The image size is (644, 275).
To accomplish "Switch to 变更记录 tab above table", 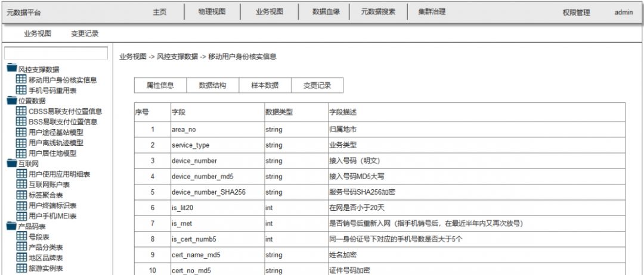I will tap(317, 85).
